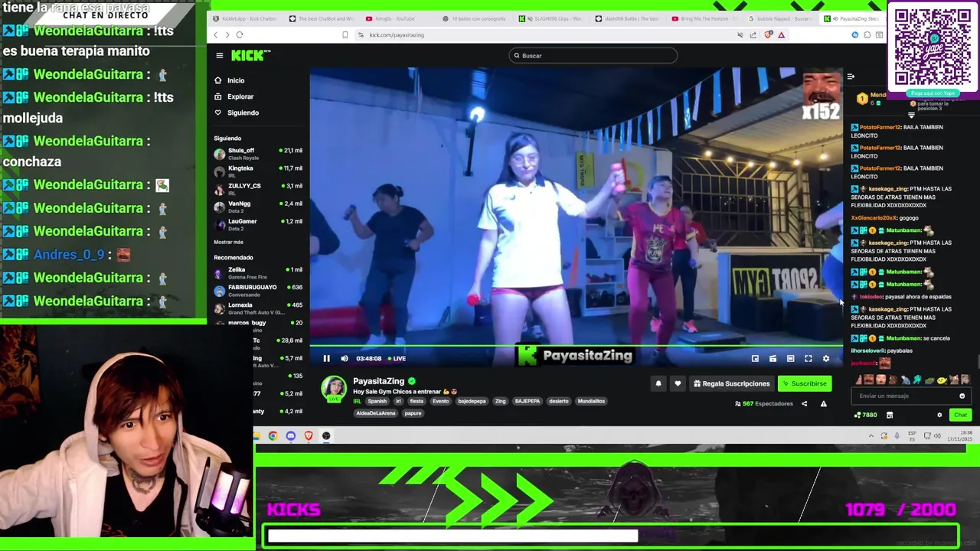Go back in browser
This screenshot has width=980, height=551.
pyautogui.click(x=216, y=34)
